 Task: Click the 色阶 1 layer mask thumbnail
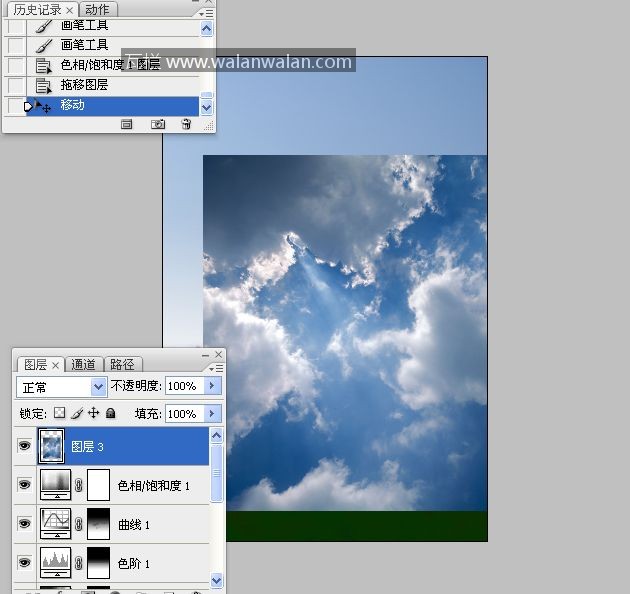coord(98,563)
